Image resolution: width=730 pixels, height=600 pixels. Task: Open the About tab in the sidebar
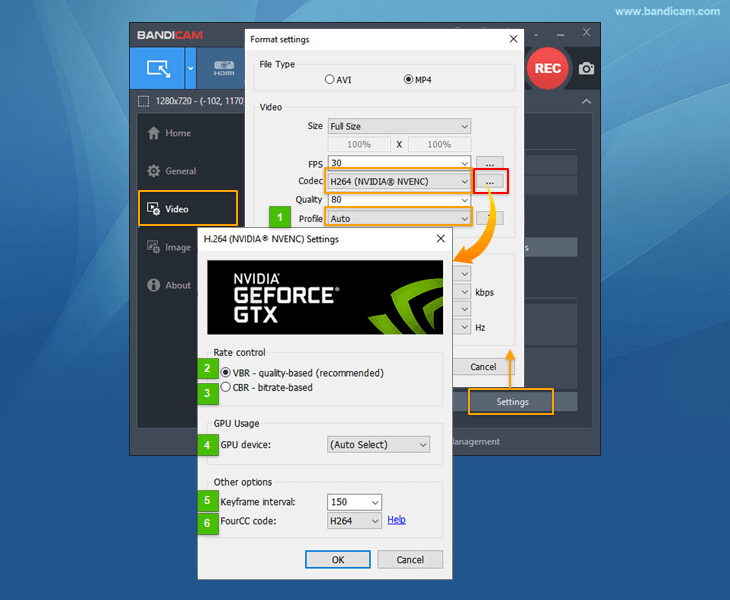(x=169, y=285)
